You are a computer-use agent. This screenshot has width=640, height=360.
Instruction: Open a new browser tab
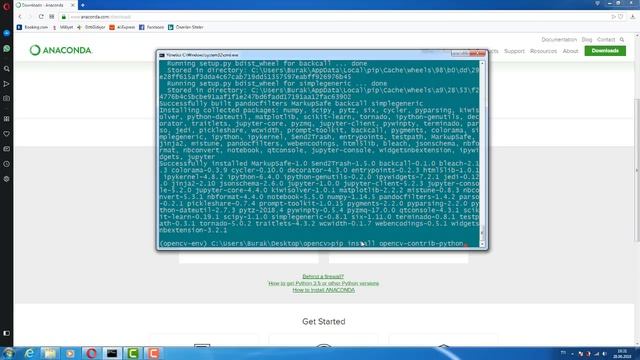(x=83, y=5)
